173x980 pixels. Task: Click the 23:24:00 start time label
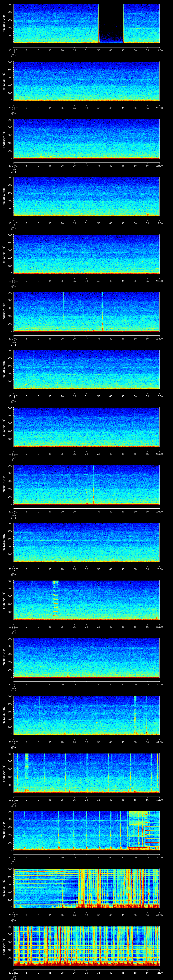pos(13,396)
